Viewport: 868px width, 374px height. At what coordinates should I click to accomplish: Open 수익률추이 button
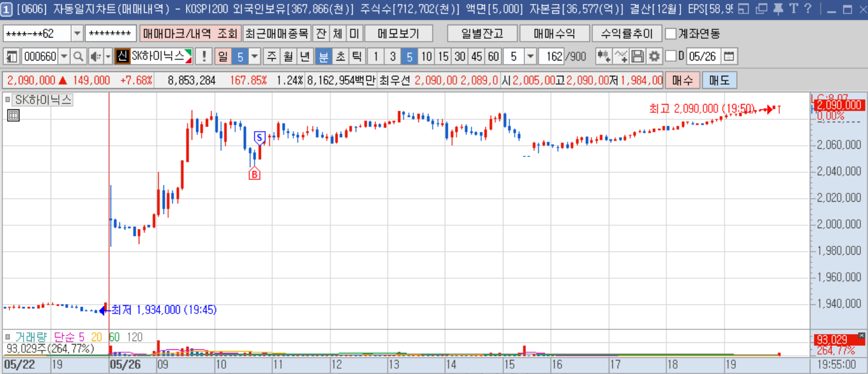627,34
